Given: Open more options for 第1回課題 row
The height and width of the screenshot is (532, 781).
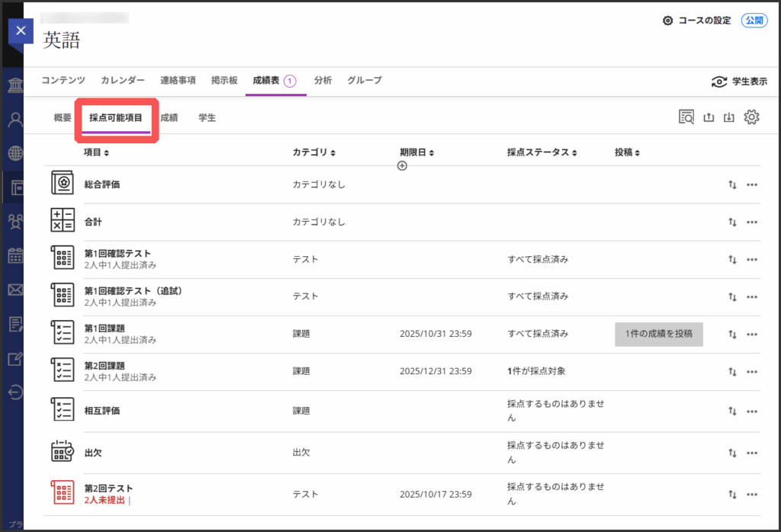Looking at the screenshot, I should 752,334.
